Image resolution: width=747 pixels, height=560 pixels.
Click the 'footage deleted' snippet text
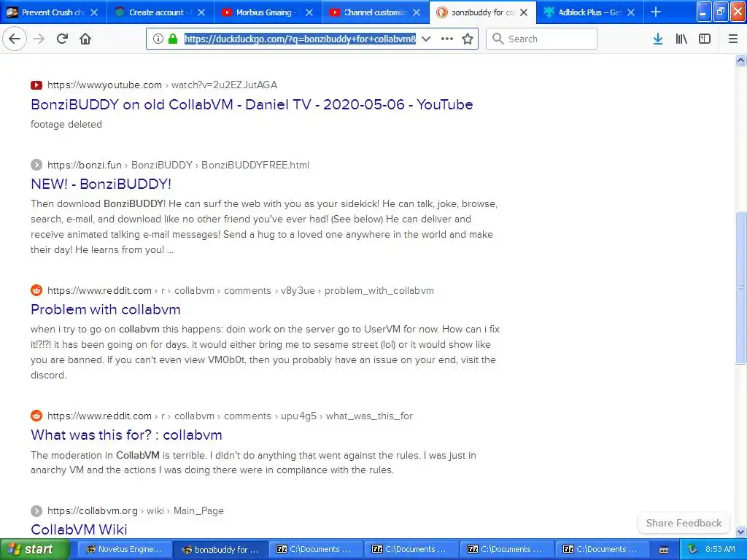pos(66,124)
